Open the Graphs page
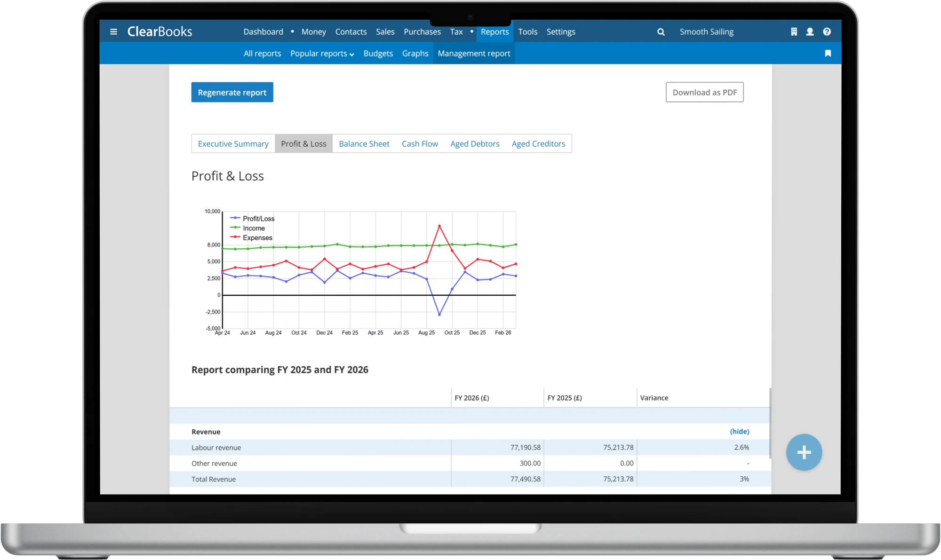This screenshot has height=560, width=941. [415, 53]
